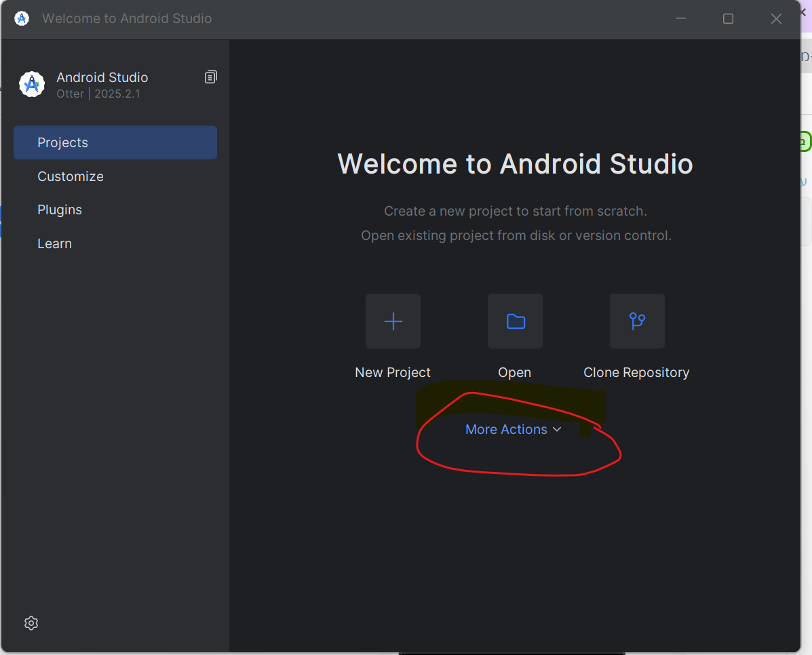Click the copy icon beside Android Studio name
The width and height of the screenshot is (812, 655).
tap(210, 77)
